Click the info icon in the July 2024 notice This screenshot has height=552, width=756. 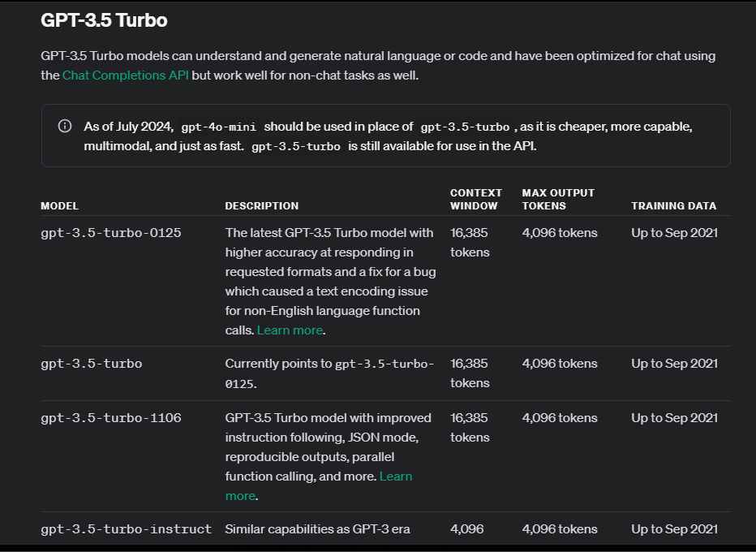(65, 126)
